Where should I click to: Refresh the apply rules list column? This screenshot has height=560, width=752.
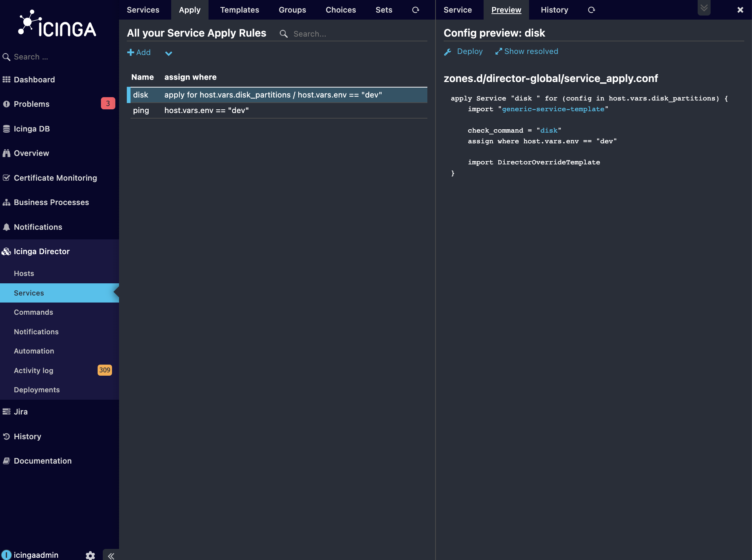click(416, 10)
